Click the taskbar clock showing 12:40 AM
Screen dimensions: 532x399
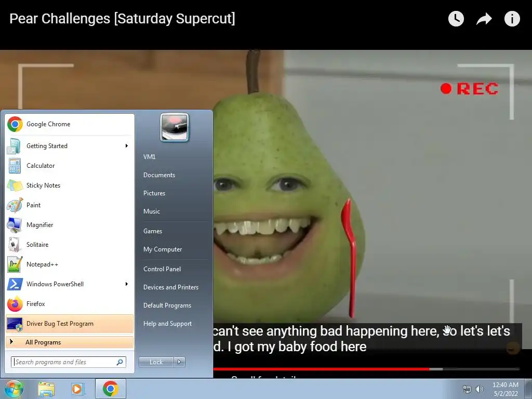coord(505,389)
